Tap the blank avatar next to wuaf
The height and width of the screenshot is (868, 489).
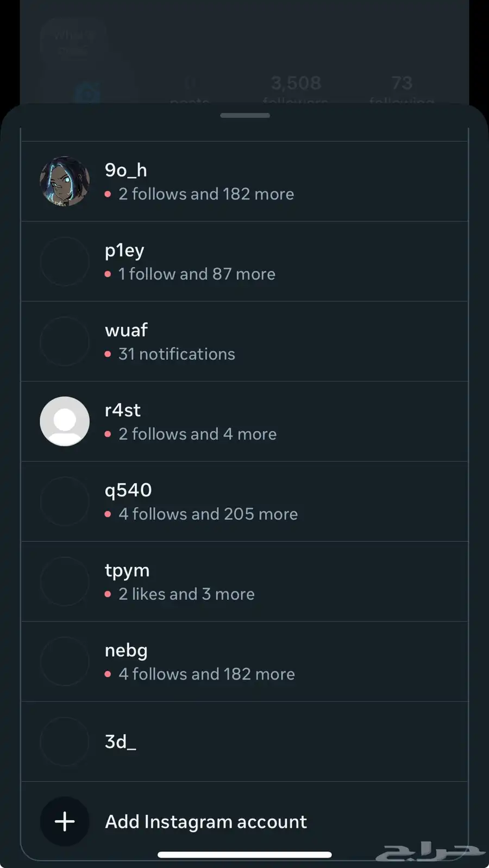(x=65, y=341)
